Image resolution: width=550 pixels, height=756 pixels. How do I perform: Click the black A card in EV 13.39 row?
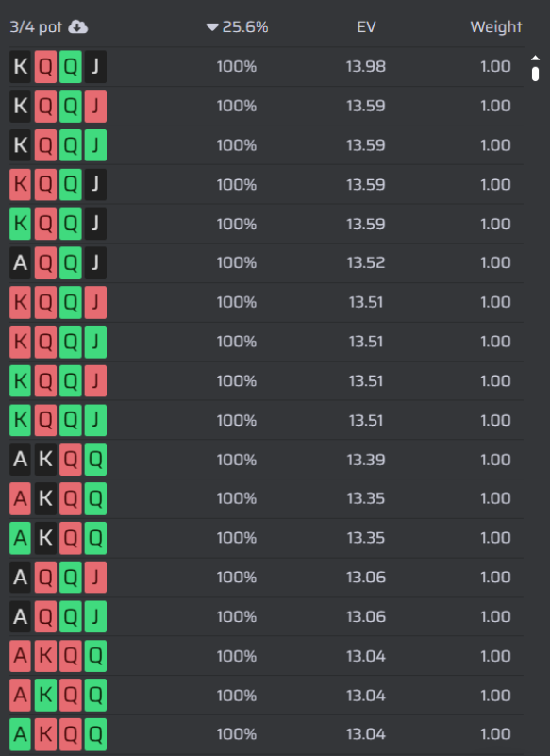20,460
